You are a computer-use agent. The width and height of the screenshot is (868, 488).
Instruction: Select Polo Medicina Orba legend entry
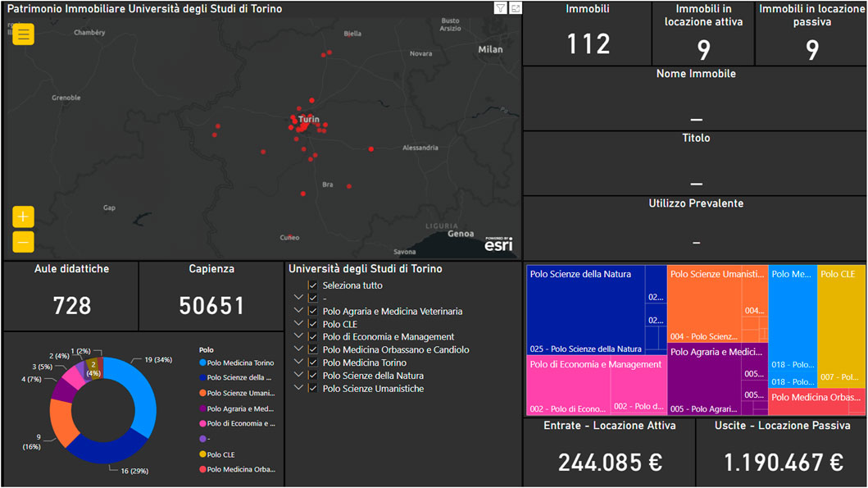[237, 469]
